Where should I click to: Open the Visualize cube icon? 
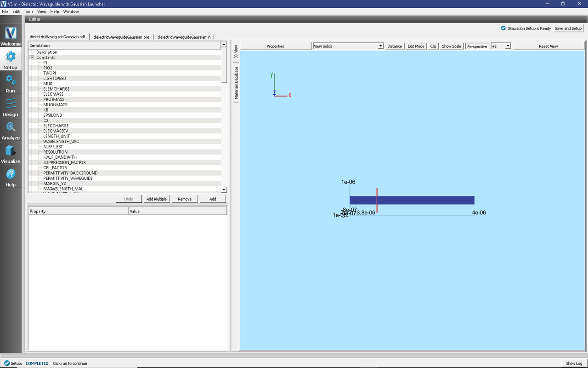point(11,150)
